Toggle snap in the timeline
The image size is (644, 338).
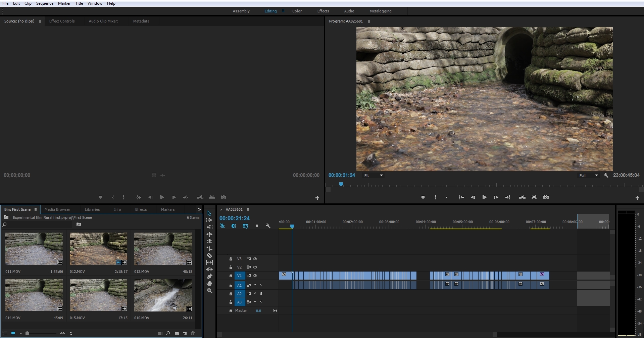(234, 226)
